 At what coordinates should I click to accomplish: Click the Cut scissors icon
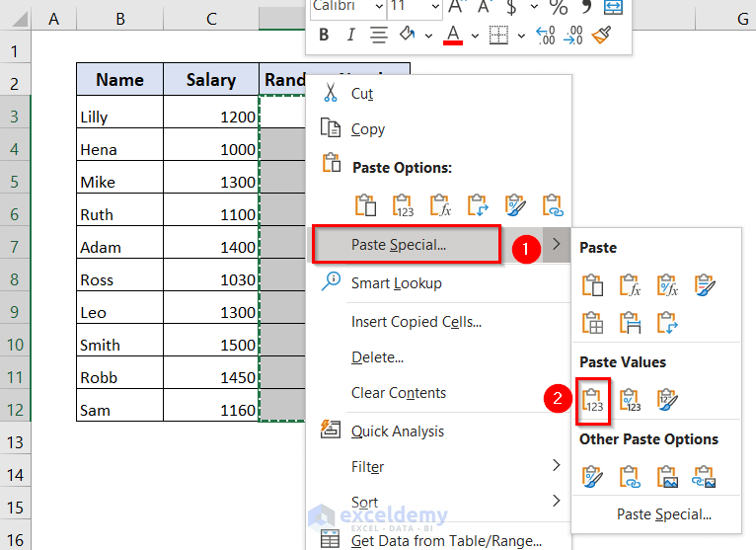pyautogui.click(x=331, y=92)
